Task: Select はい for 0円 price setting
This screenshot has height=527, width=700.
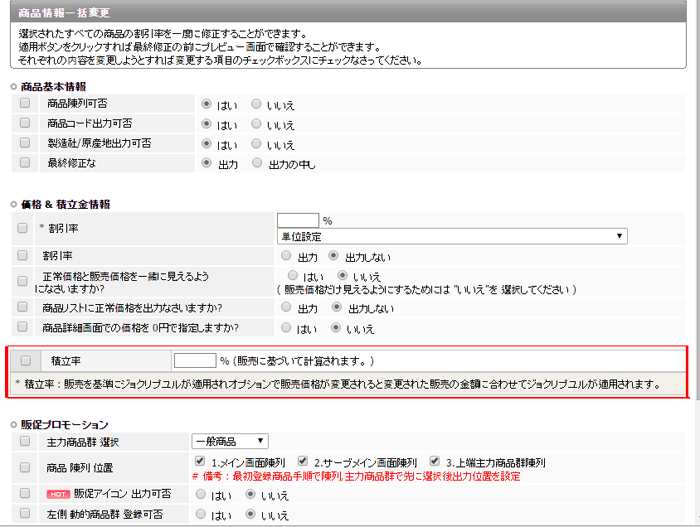Action: [287, 327]
